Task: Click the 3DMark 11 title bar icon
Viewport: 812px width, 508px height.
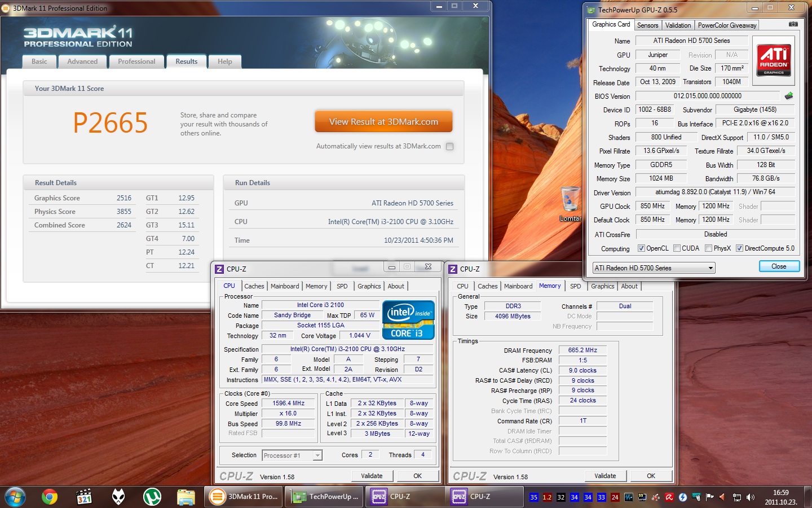Action: click(x=6, y=8)
